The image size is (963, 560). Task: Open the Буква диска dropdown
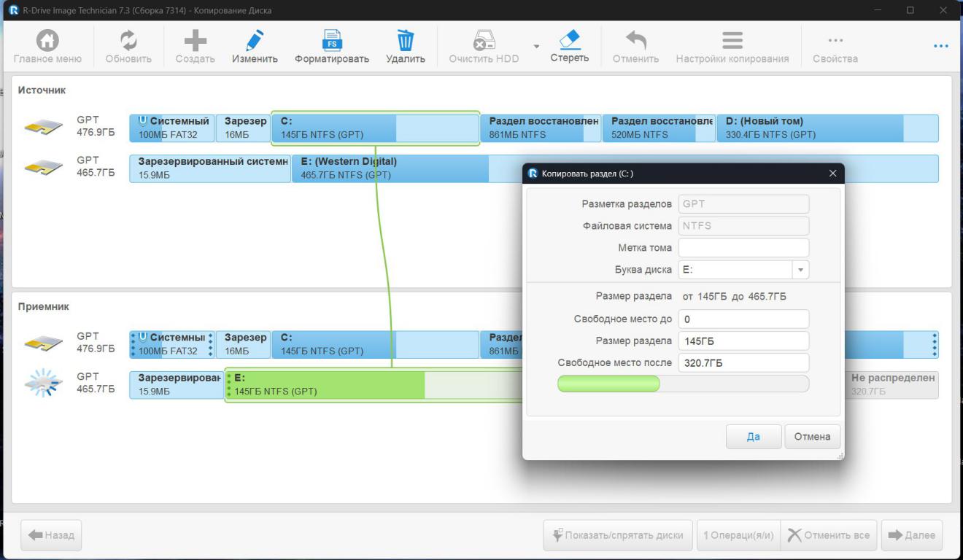[x=801, y=270]
